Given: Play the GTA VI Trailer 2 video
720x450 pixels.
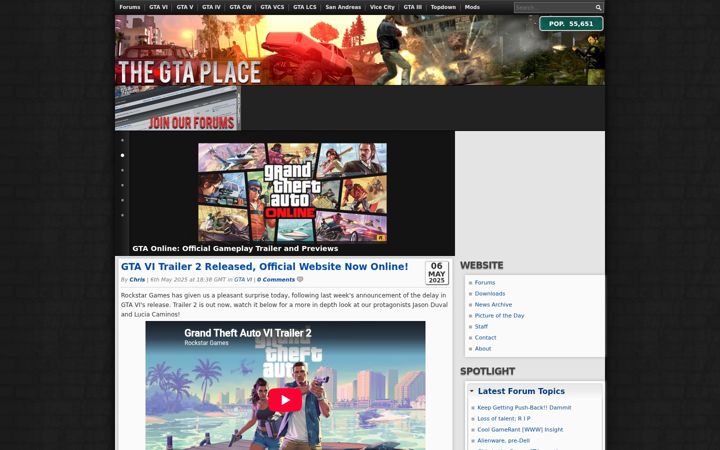Looking at the screenshot, I should point(285,400).
